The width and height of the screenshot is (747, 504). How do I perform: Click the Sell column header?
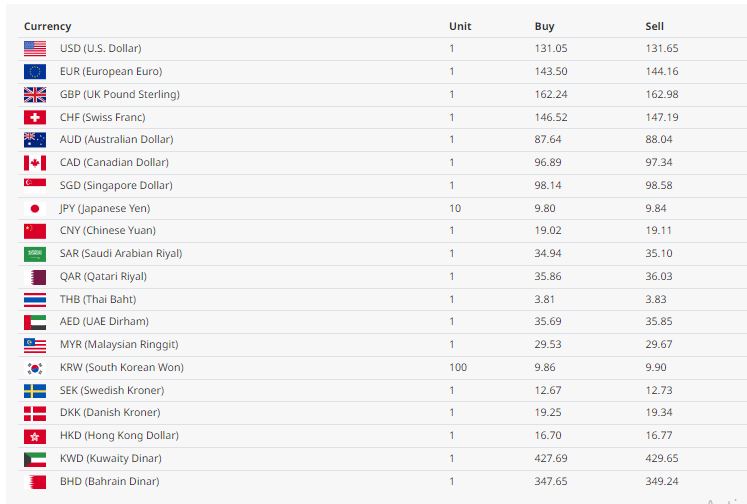click(654, 26)
